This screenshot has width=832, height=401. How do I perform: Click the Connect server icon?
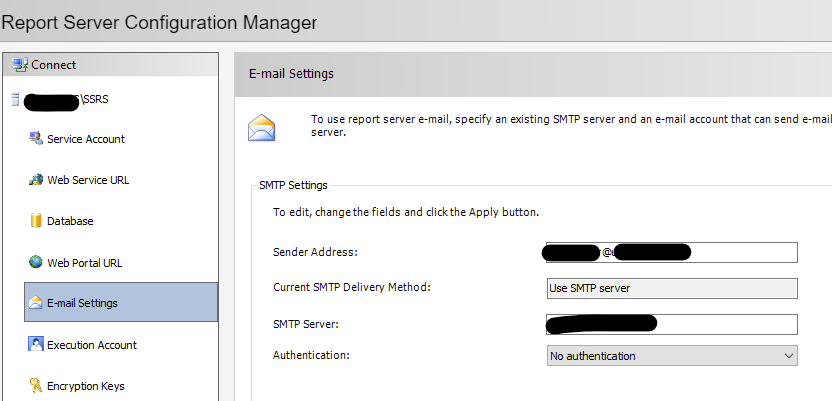click(x=19, y=65)
